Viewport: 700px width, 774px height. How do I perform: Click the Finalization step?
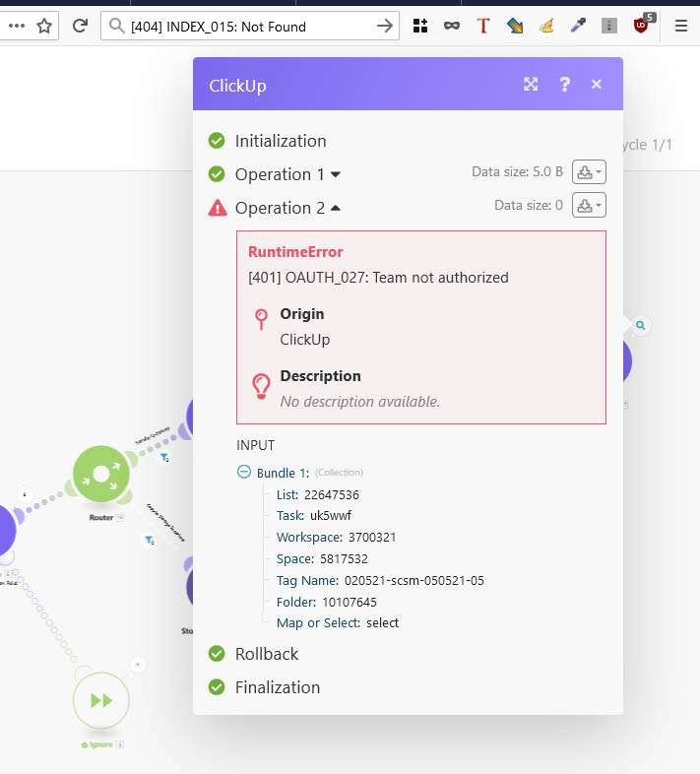(x=278, y=687)
